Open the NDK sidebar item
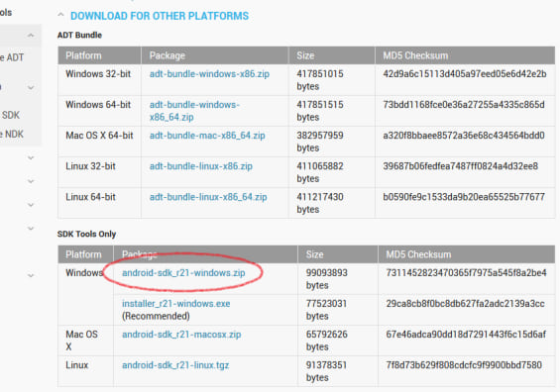This screenshot has width=560, height=392. point(12,134)
